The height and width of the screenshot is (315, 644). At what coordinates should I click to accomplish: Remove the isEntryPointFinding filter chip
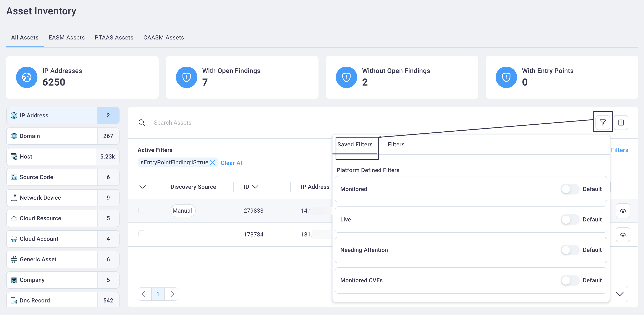(213, 162)
